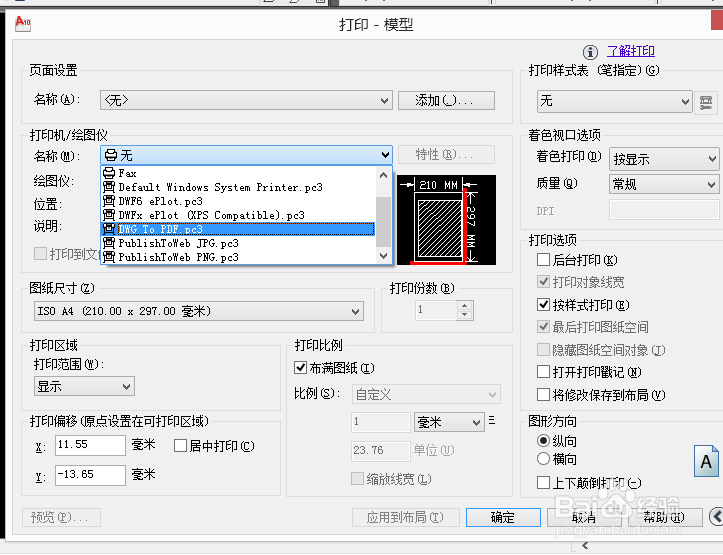723x555 pixels.
Task: Click the AutoCAD app icon in title bar
Action: click(x=23, y=23)
